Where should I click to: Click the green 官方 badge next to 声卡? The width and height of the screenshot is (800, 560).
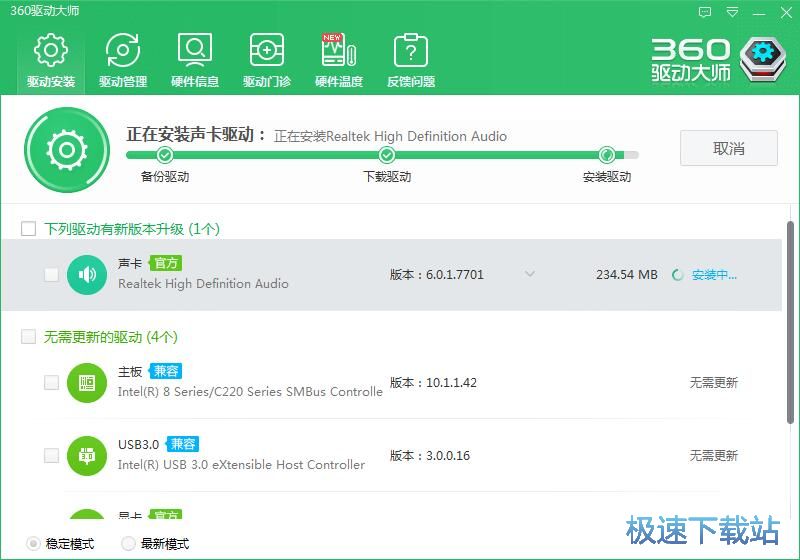(166, 263)
